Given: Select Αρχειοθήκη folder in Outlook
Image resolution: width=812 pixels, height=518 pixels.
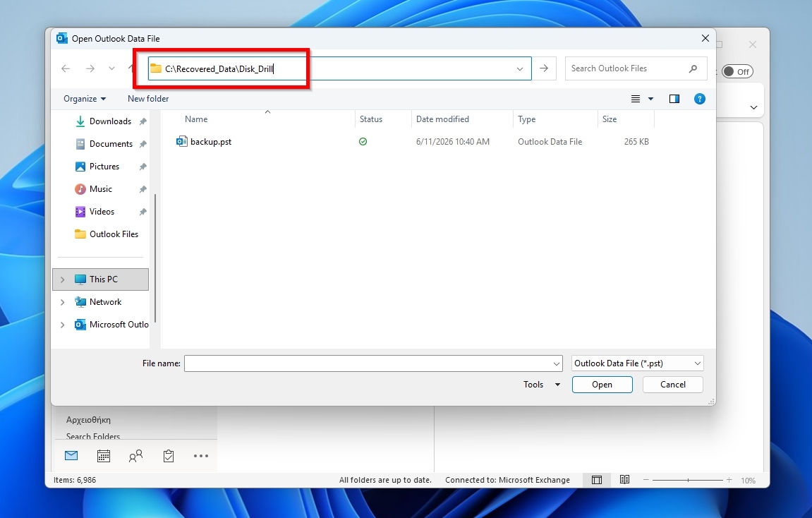Looking at the screenshot, I should coord(88,420).
